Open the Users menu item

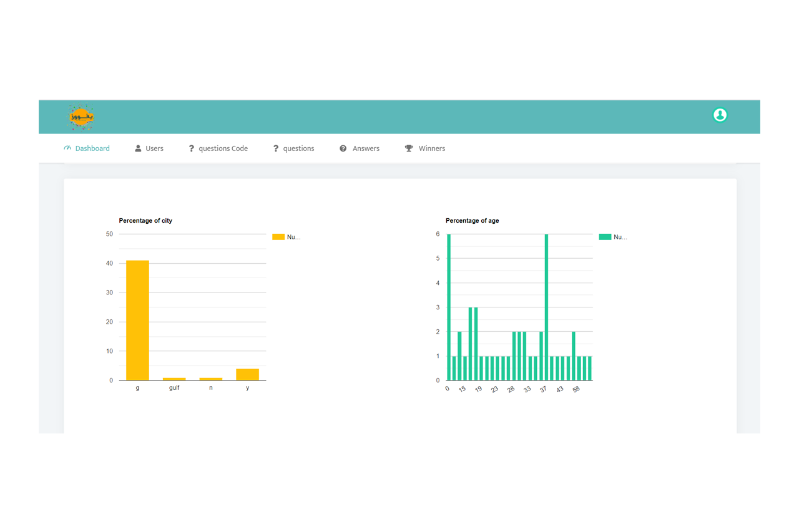point(154,148)
